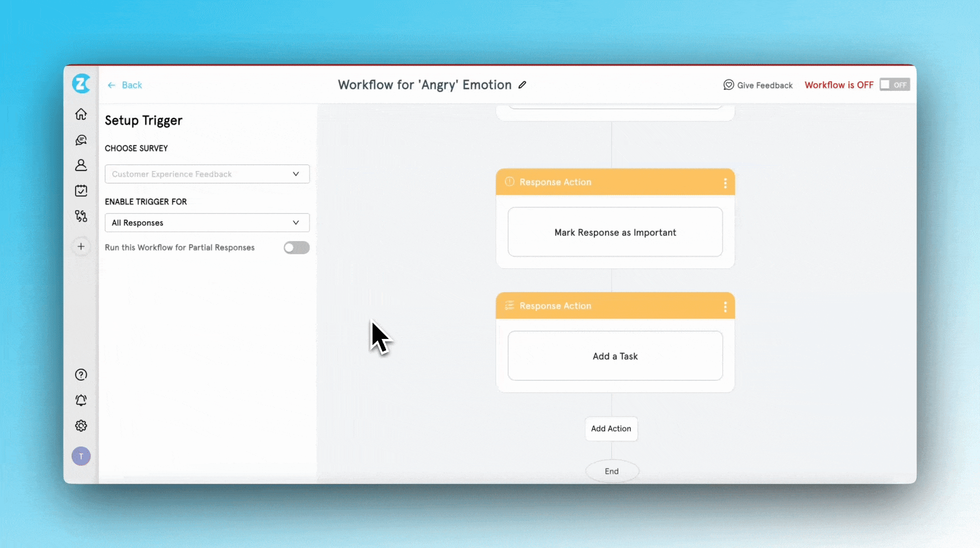Click the workflow title input field
This screenshot has width=980, height=548.
point(425,84)
